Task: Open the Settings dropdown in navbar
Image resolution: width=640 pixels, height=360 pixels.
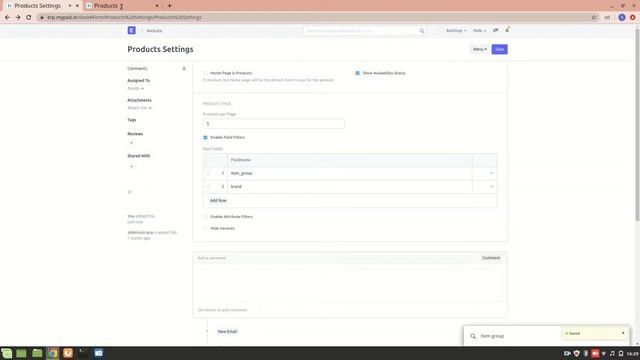Action: 456,31
